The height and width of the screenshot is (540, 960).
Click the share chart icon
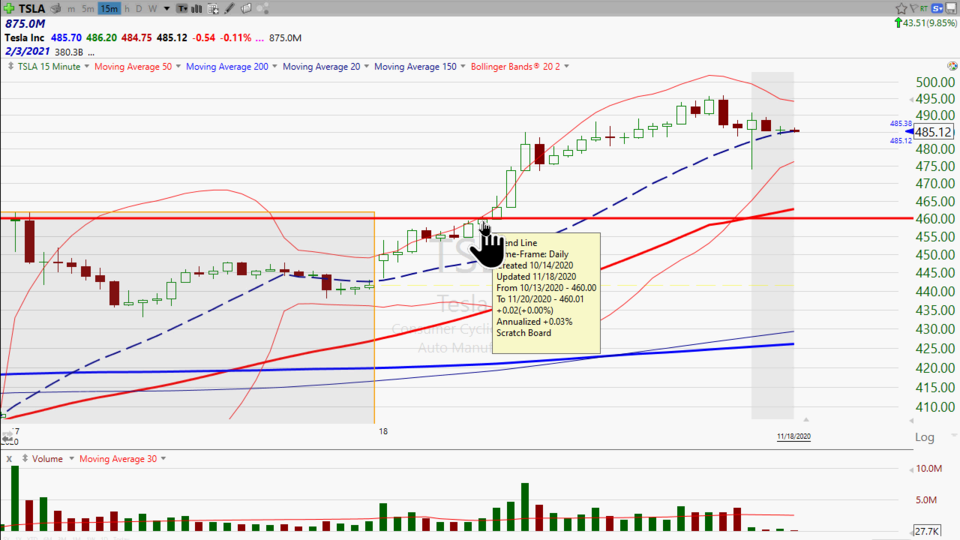coord(263,9)
